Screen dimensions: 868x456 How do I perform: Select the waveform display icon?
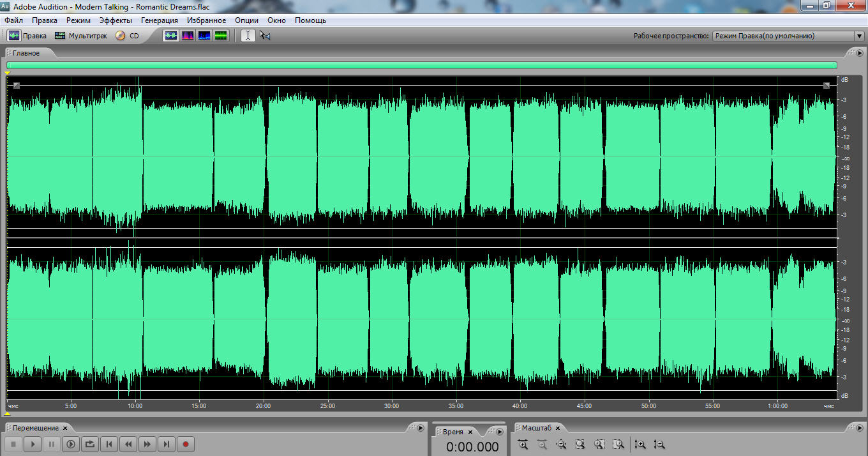(x=171, y=36)
